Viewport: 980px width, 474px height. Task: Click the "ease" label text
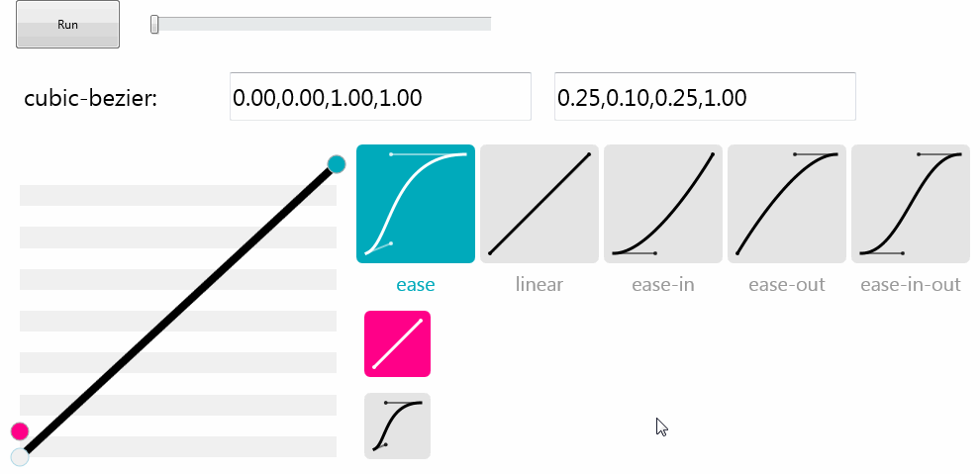tap(416, 285)
